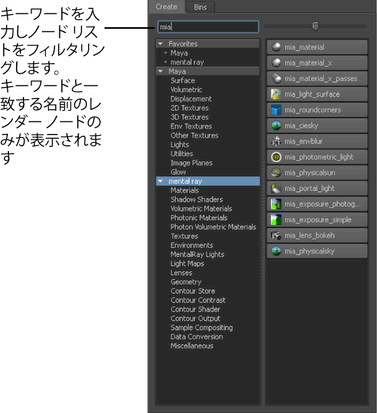Screen dimensions: 377x413
Task: Click the mia_physicalsky globe icon
Action: click(x=276, y=251)
